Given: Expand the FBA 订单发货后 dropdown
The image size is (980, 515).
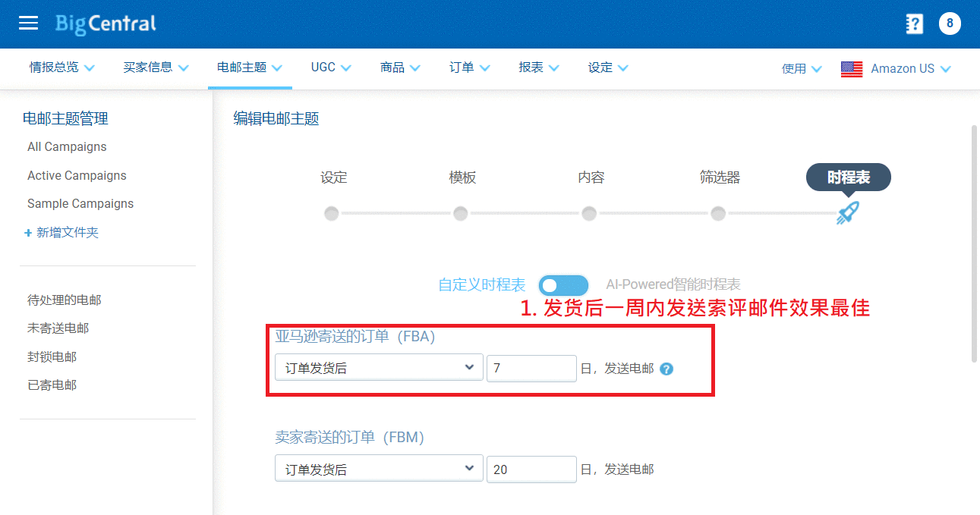Looking at the screenshot, I should tap(379, 368).
